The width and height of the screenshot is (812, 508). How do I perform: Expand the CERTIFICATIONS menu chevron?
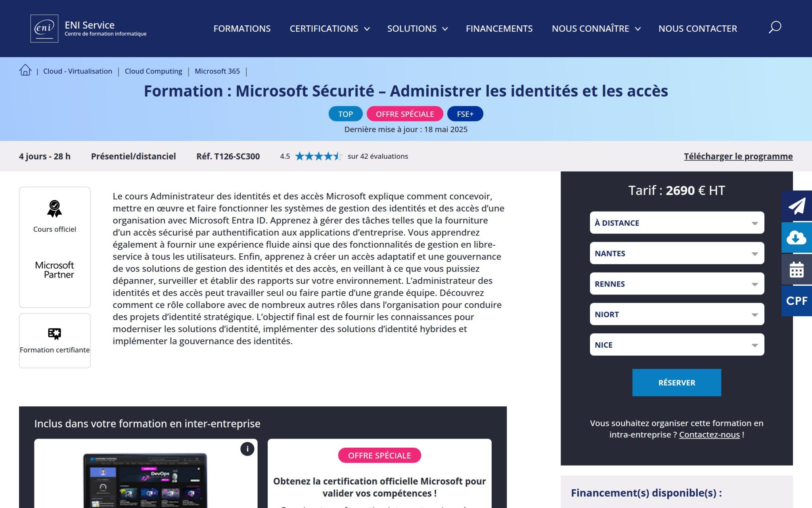pos(367,29)
